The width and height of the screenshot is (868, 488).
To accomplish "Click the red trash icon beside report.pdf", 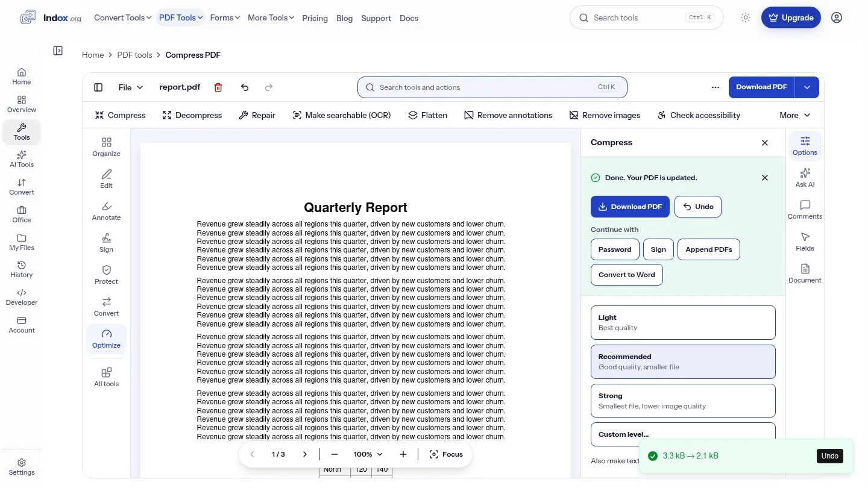I will [218, 87].
